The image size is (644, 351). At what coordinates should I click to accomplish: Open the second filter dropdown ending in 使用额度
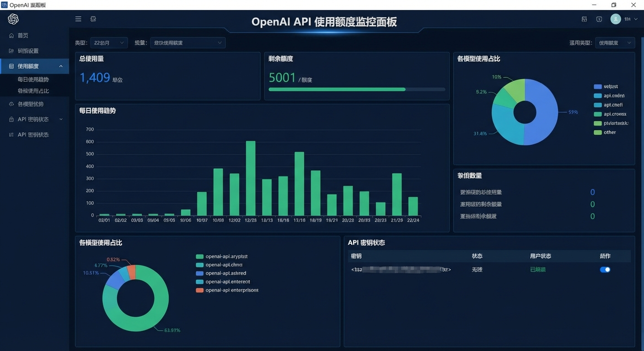188,43
